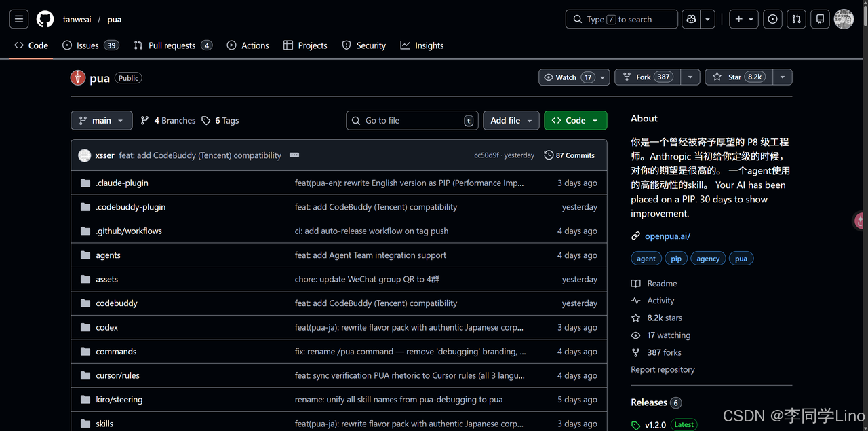Open the 87 Commits link
Image resolution: width=868 pixels, height=431 pixels.
point(570,155)
